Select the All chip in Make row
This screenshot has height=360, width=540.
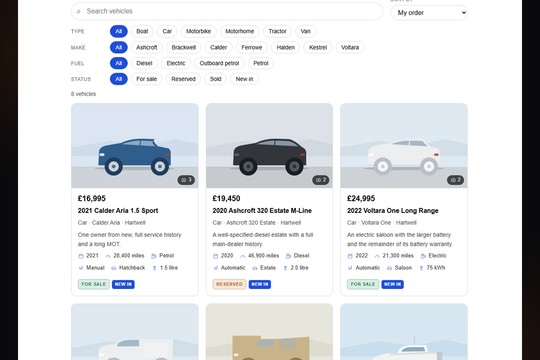[x=118, y=48]
